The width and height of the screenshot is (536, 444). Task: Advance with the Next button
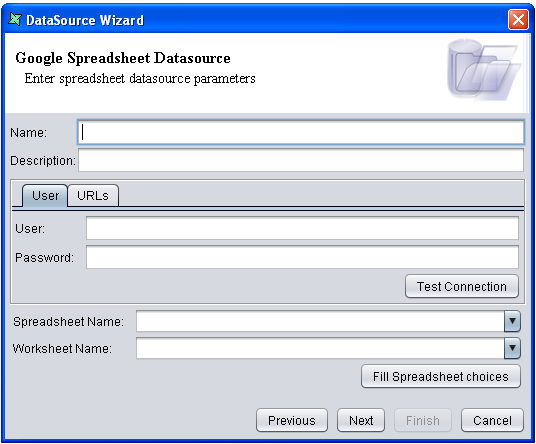(361, 420)
